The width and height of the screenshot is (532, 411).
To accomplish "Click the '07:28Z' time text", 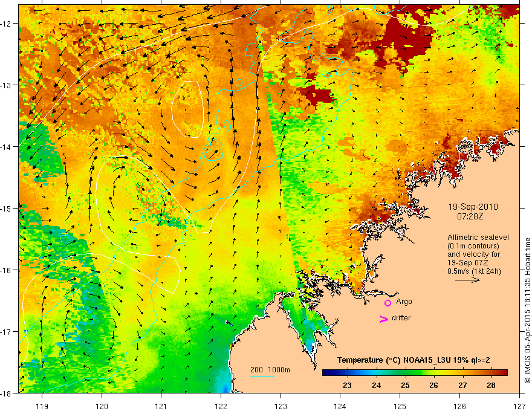I will point(470,216).
